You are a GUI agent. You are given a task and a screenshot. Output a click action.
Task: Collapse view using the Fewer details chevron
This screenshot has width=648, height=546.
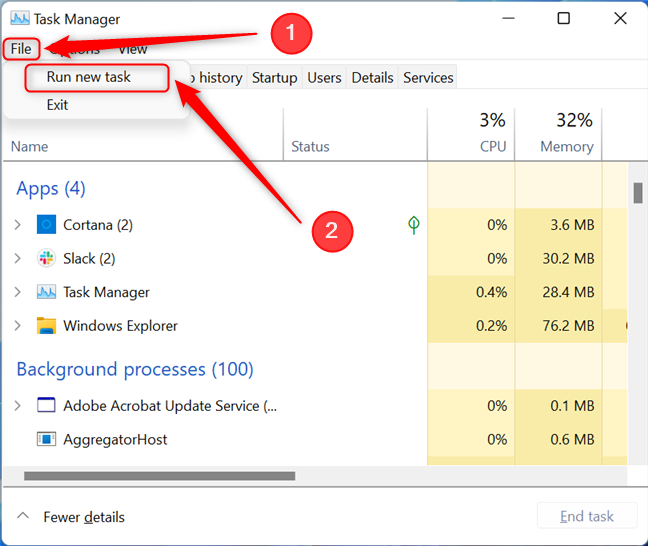tap(23, 515)
